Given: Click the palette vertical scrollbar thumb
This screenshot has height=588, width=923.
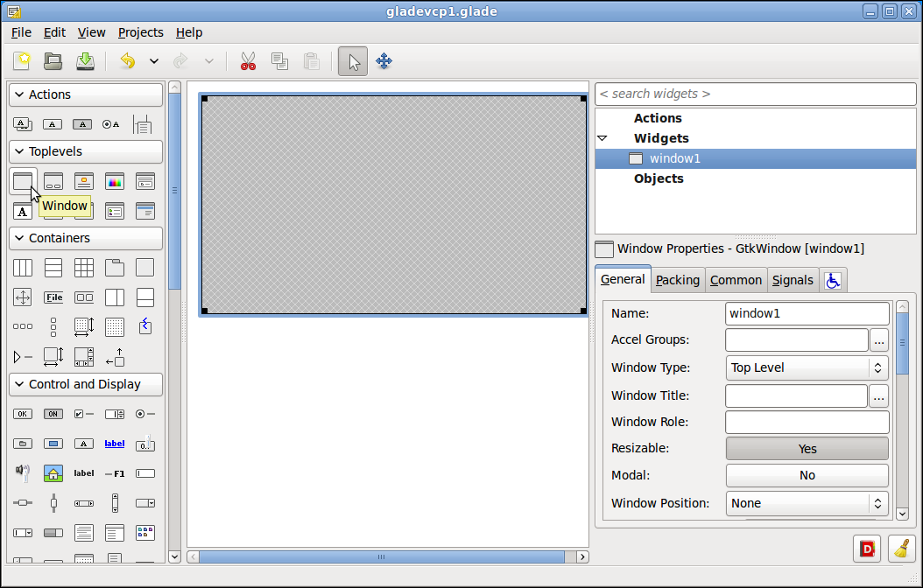Looking at the screenshot, I should (174, 191).
